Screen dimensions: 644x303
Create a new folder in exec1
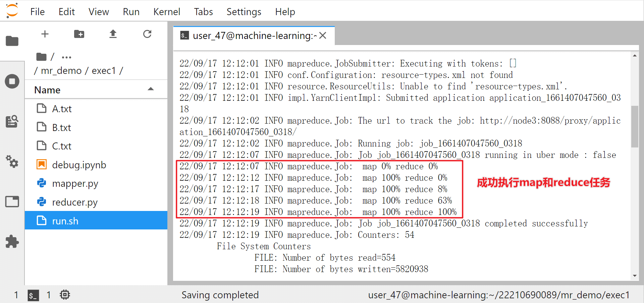click(x=79, y=34)
